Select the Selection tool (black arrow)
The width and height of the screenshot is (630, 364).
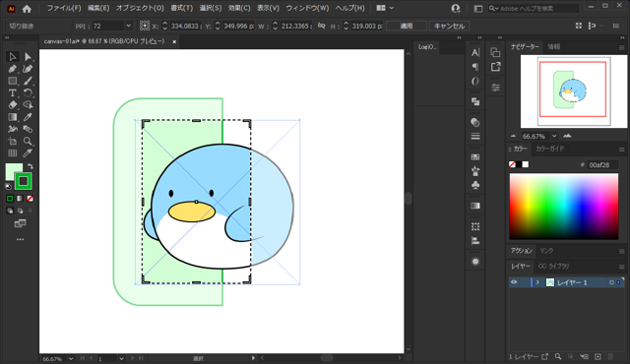[13, 57]
